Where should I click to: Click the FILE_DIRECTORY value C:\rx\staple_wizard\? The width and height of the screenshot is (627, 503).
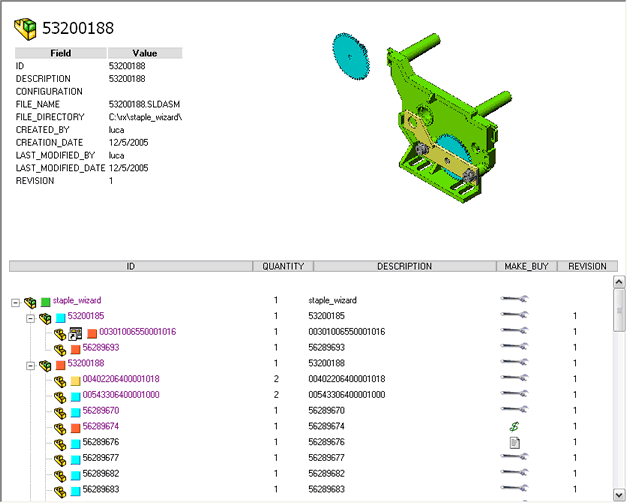(x=145, y=117)
